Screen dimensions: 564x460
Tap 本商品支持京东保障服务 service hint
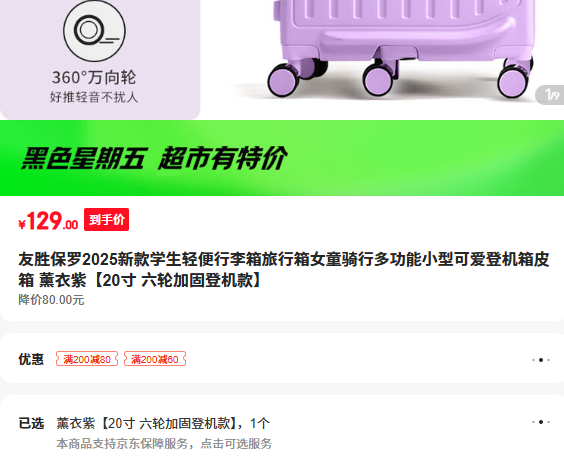click(x=164, y=443)
